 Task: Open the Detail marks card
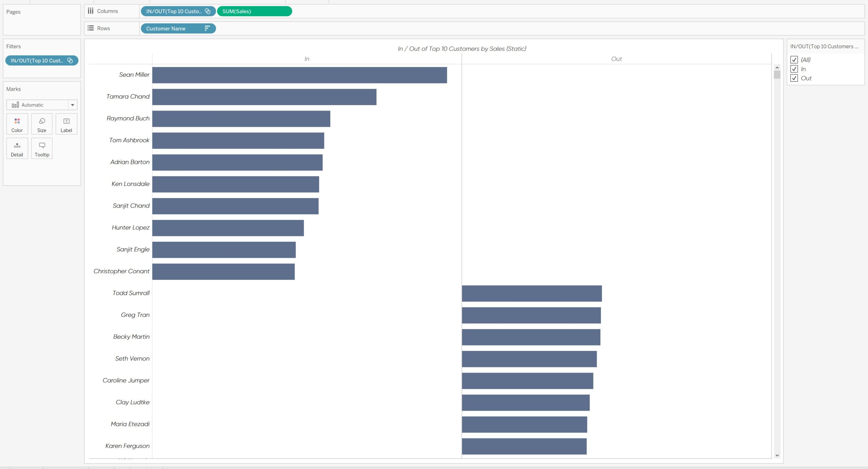[17, 149]
